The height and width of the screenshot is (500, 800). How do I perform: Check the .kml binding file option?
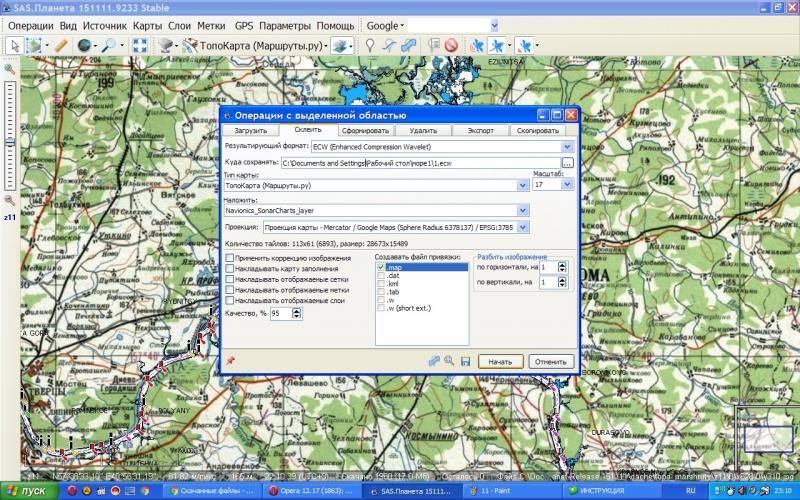tap(380, 285)
